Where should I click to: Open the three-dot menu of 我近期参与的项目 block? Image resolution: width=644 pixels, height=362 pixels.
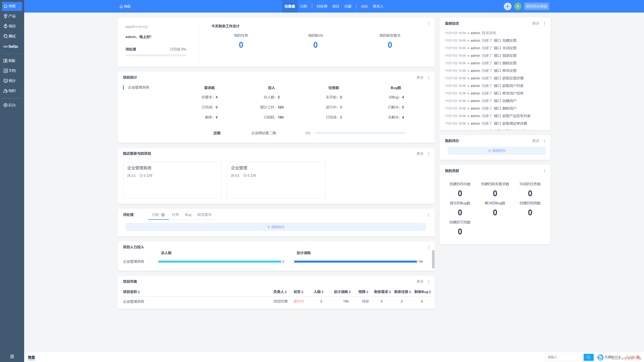[428, 154]
